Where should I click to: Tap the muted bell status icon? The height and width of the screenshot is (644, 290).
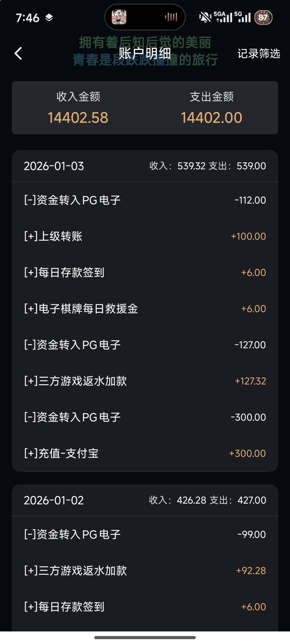point(205,17)
